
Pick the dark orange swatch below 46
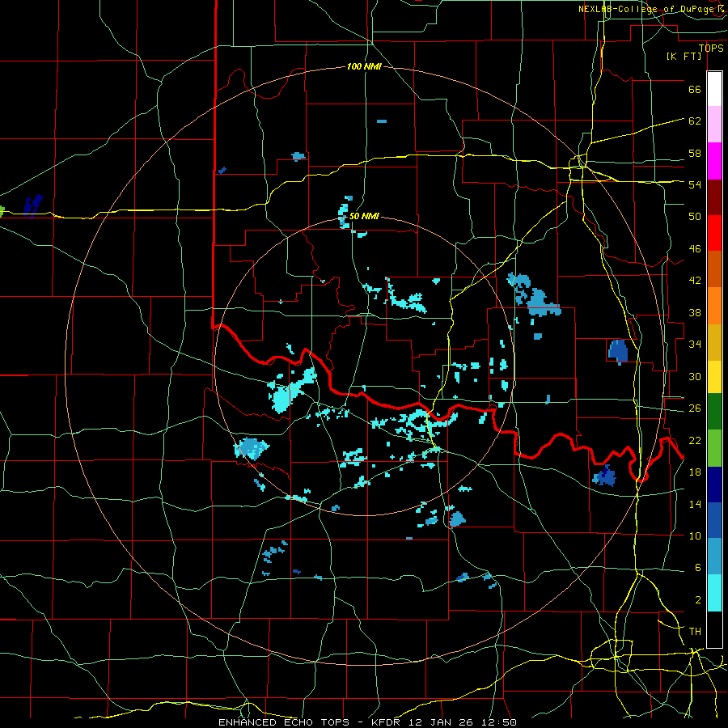(x=714, y=269)
